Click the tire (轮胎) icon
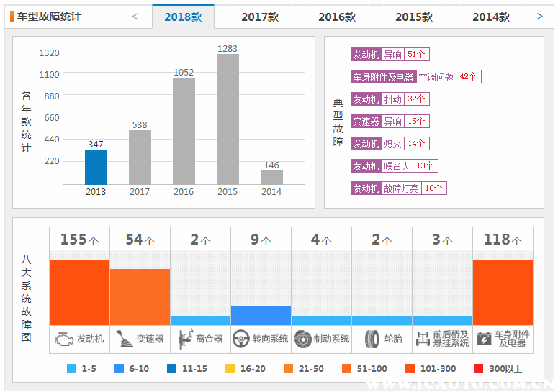The height and width of the screenshot is (392, 558). [372, 338]
